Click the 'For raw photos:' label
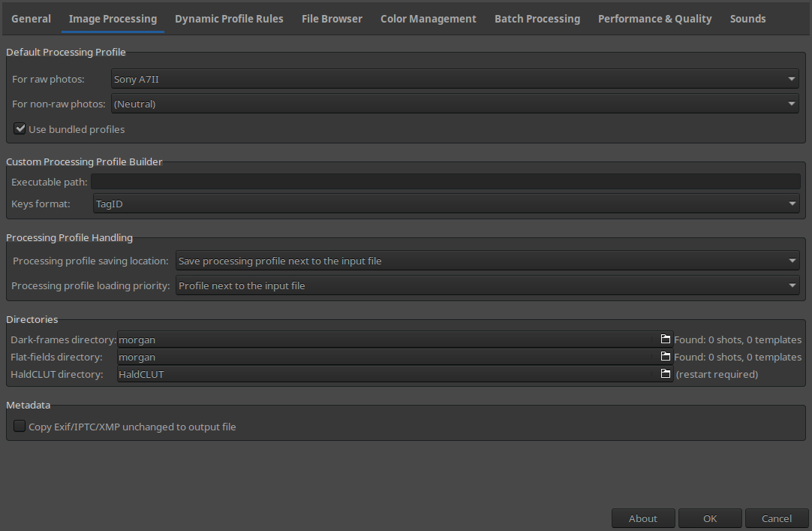The height and width of the screenshot is (531, 812). pyautogui.click(x=48, y=80)
